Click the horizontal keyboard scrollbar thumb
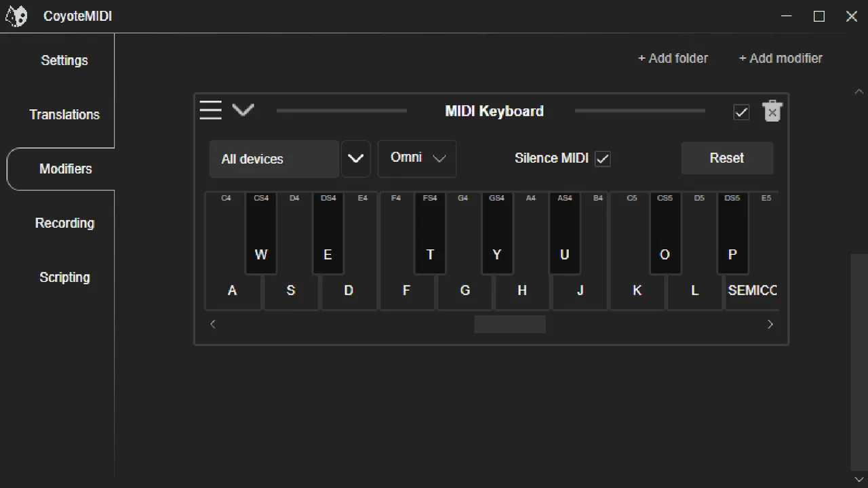This screenshot has height=488, width=868. (x=510, y=324)
